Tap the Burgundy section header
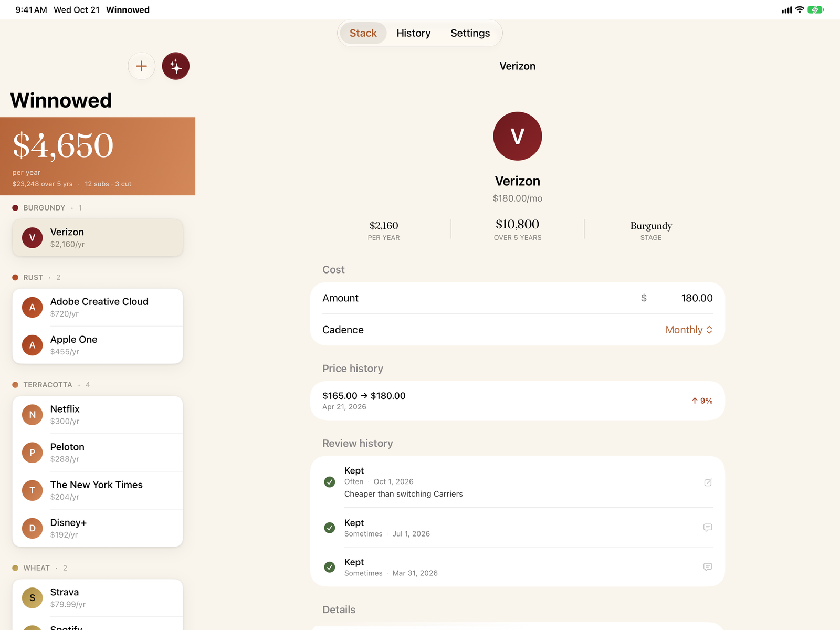 [47, 208]
